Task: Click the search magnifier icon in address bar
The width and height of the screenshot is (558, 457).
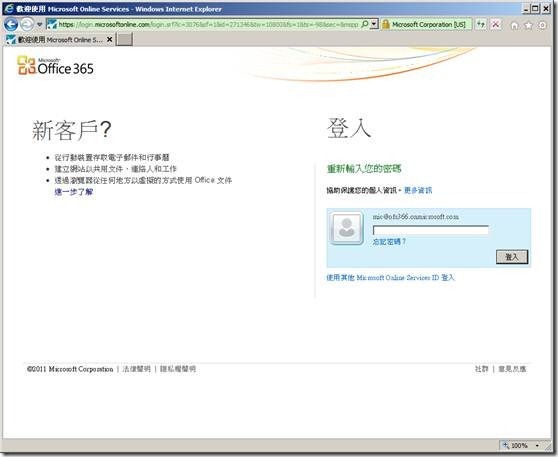Action: [x=365, y=24]
